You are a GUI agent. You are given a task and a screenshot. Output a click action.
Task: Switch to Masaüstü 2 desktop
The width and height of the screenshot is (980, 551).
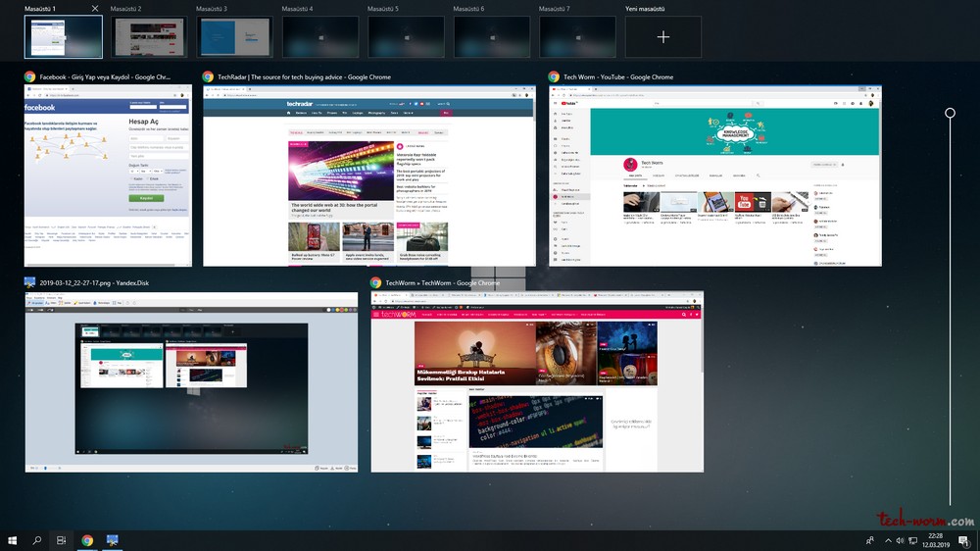pos(148,37)
